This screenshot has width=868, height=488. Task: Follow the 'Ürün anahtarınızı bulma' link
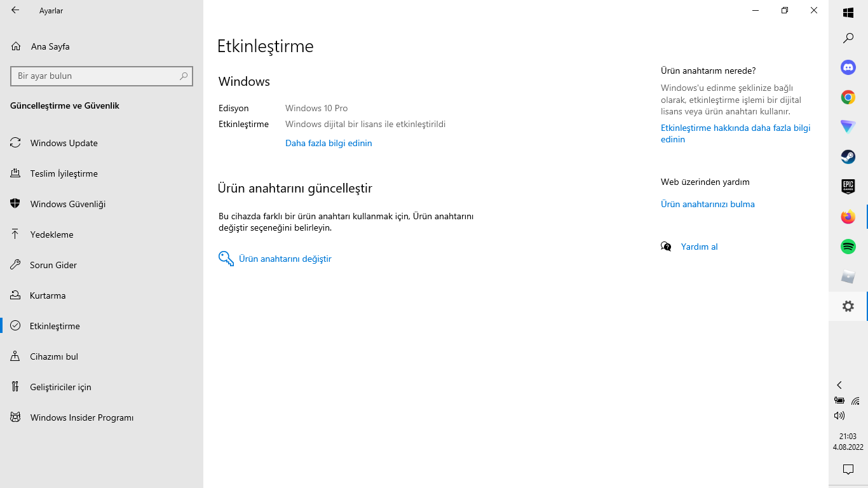(x=708, y=204)
